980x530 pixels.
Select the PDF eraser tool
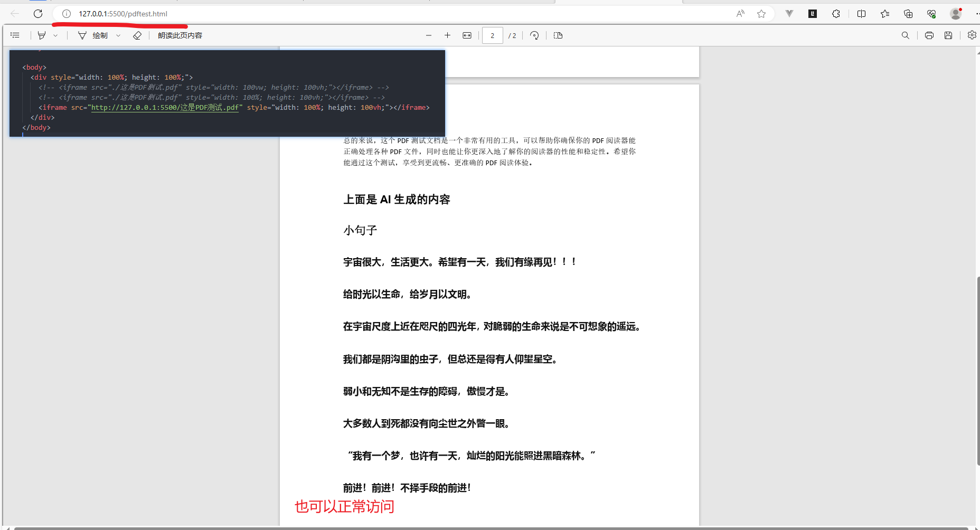137,35
